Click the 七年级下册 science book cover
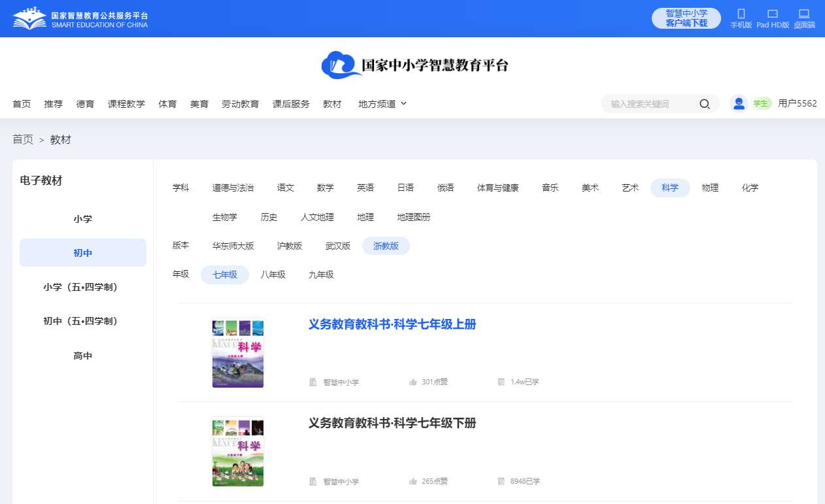The width and height of the screenshot is (825, 504). pyautogui.click(x=238, y=452)
